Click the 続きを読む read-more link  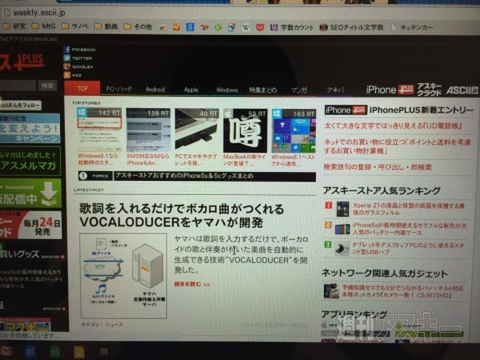pyautogui.click(x=192, y=284)
